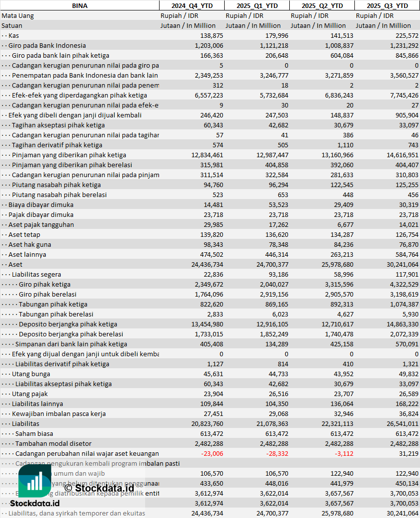Select the 2025_Q3_YTD column header
The height and width of the screenshot is (518, 420).
[387, 5]
